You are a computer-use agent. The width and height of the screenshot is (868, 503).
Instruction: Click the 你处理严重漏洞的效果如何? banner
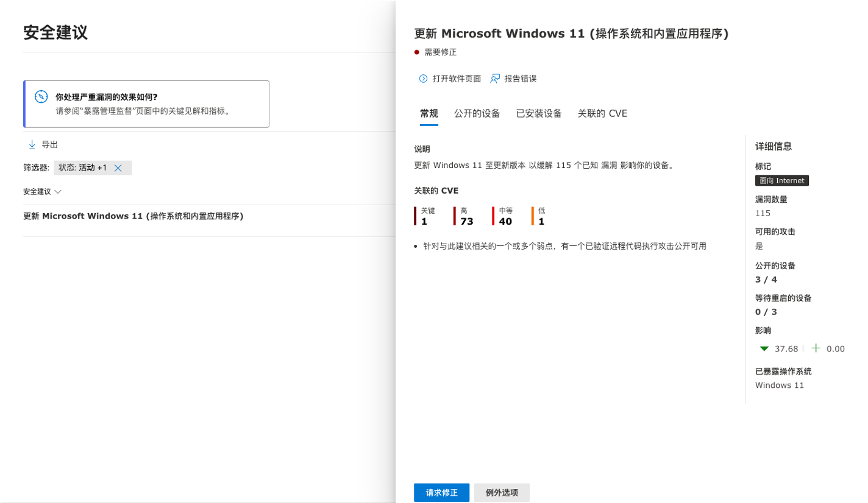click(146, 104)
